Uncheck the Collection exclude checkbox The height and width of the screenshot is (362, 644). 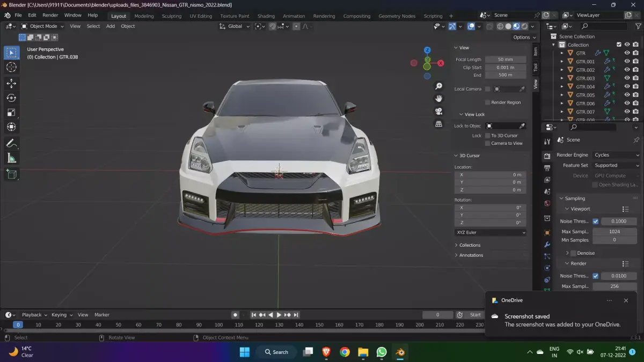coord(619,45)
